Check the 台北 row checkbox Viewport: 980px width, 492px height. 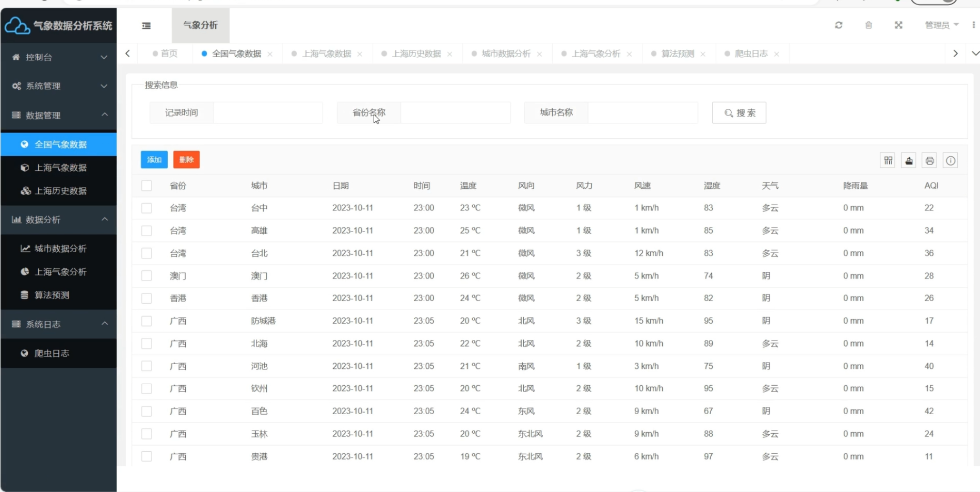(147, 253)
